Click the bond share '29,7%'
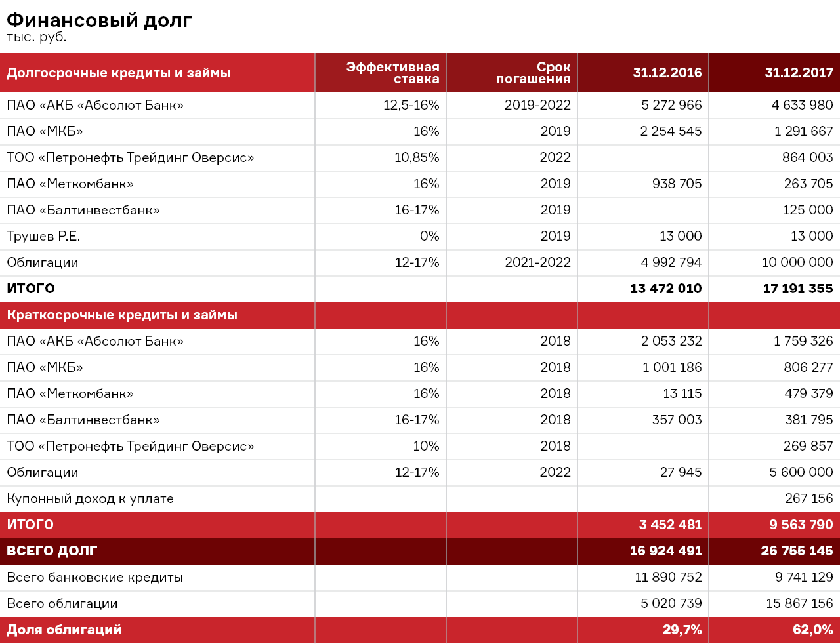 coord(682,630)
